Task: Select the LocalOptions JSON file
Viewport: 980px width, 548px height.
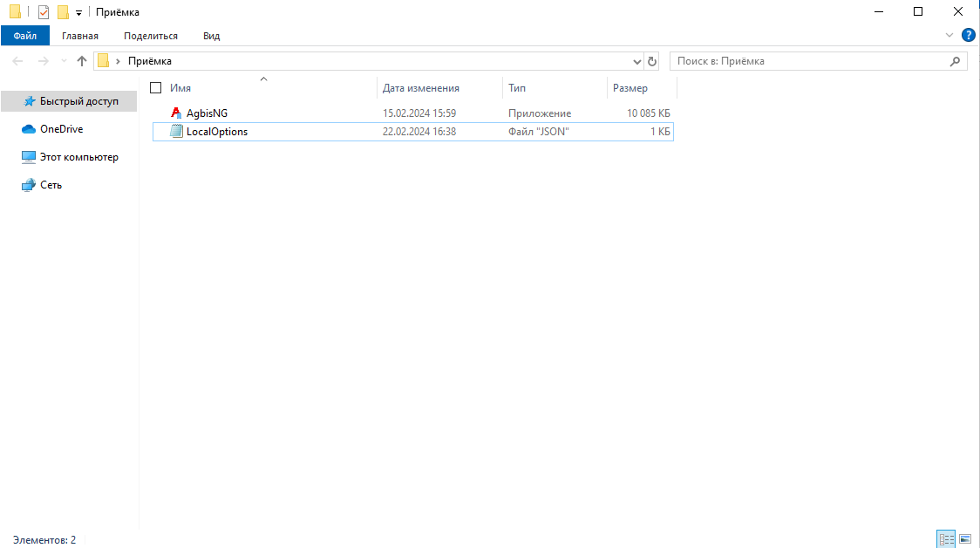Action: (216, 132)
